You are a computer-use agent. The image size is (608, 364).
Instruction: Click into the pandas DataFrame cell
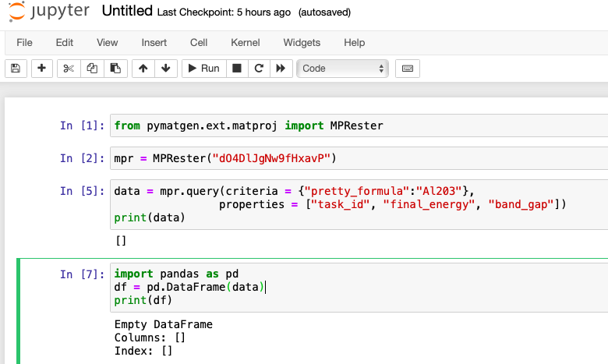click(x=359, y=288)
